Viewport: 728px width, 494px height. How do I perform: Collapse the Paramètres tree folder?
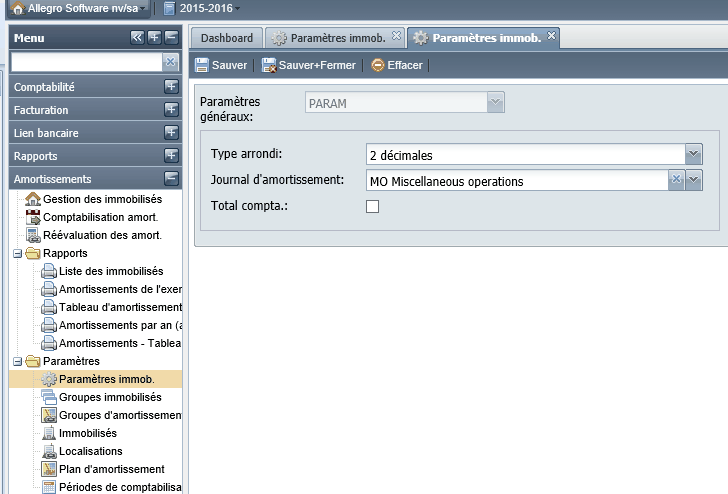[18, 362]
